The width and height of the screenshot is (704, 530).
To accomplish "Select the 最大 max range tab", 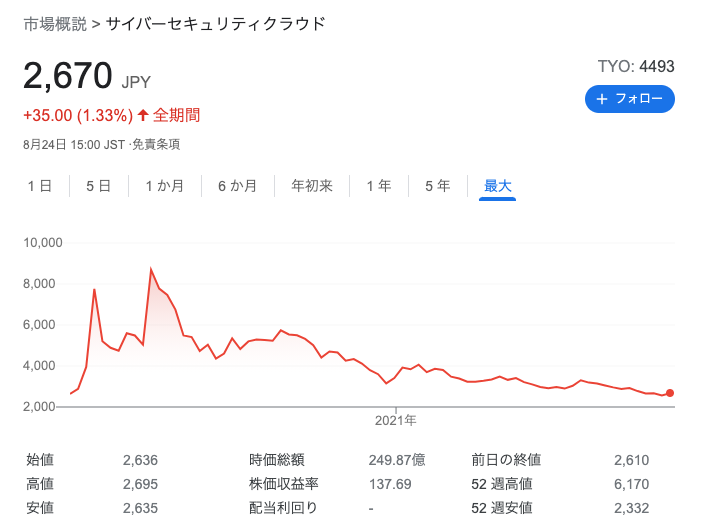I will coord(497,186).
